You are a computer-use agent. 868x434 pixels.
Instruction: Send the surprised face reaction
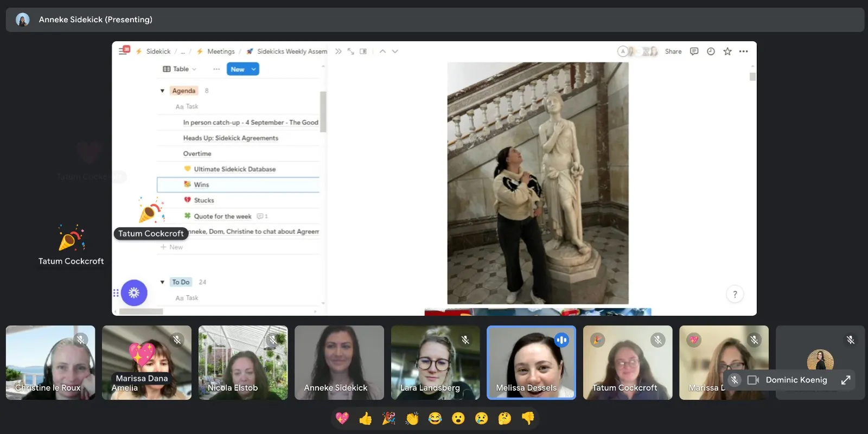458,418
